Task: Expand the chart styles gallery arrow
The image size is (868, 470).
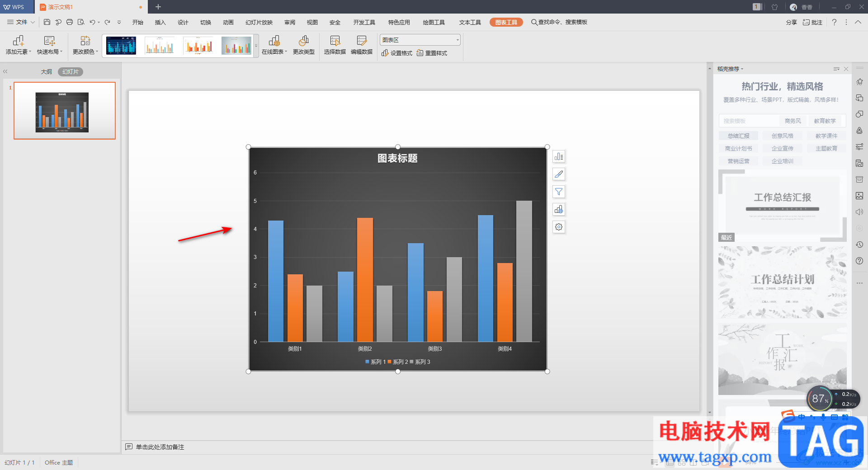Action: (256, 46)
